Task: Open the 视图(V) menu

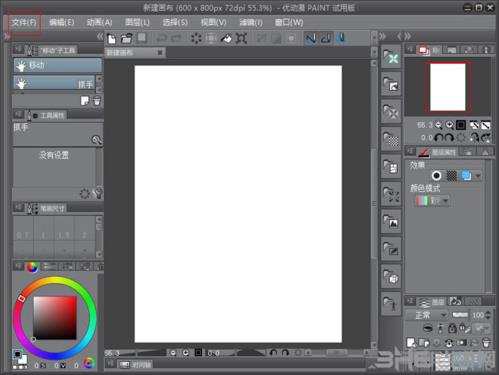Action: pyautogui.click(x=213, y=23)
